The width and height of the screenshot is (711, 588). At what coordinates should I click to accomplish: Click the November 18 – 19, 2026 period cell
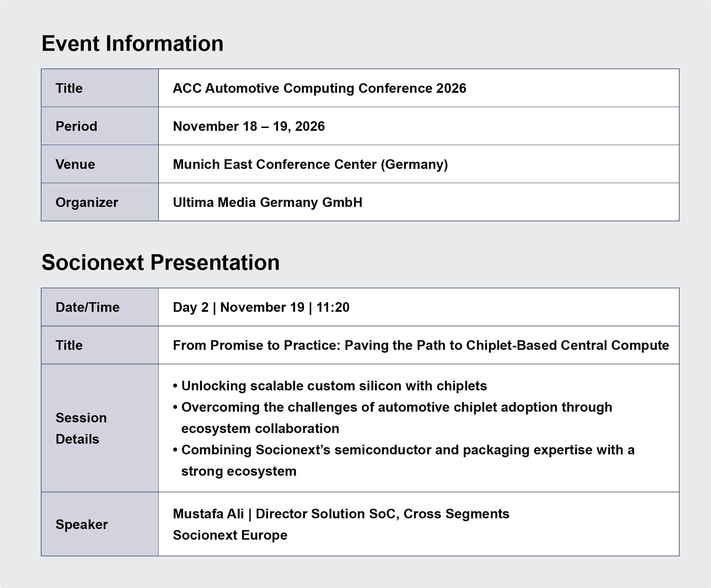pyautogui.click(x=419, y=126)
